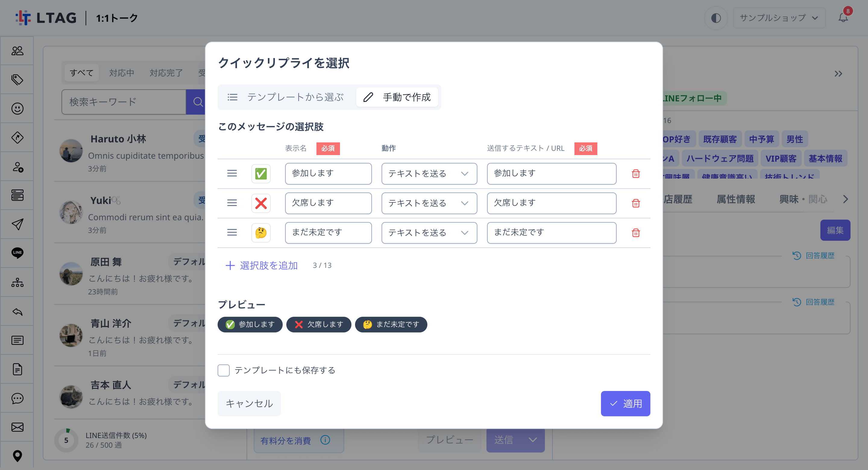The image size is (868, 470).
Task: Collapse the right panel with double chevron
Action: click(838, 74)
